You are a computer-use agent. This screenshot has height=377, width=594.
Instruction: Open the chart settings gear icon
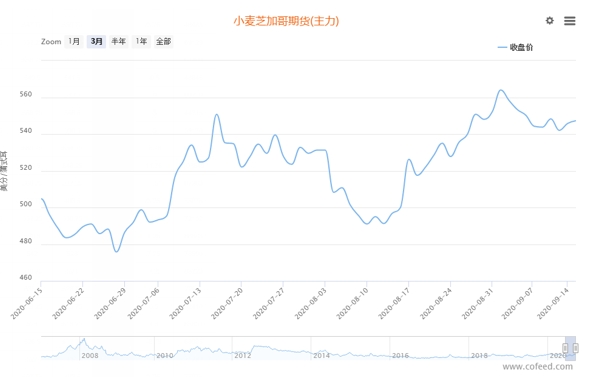pyautogui.click(x=549, y=20)
